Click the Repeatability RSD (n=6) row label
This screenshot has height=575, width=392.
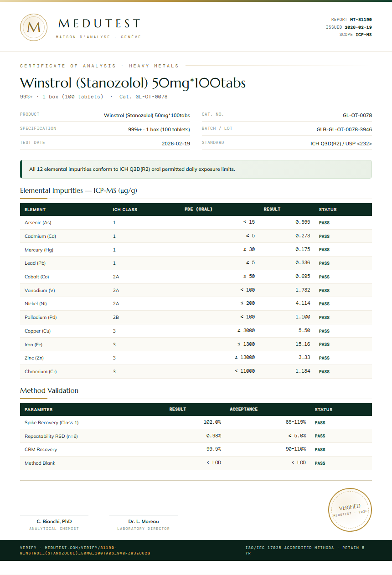click(x=51, y=436)
